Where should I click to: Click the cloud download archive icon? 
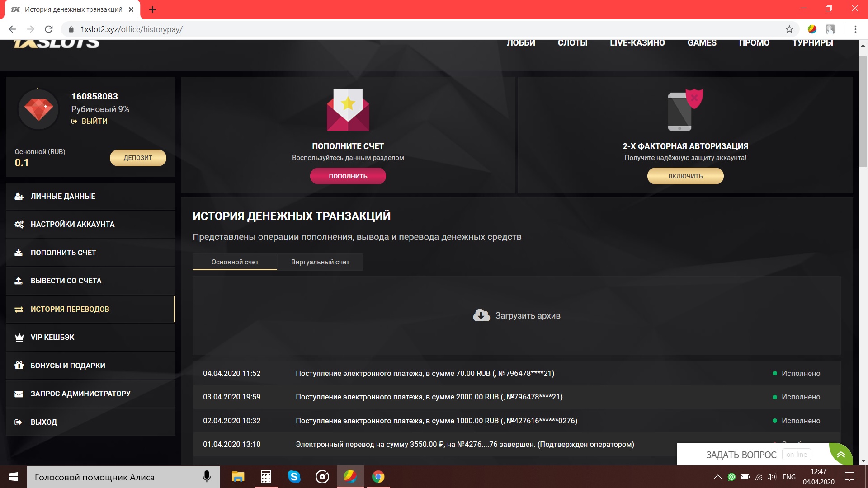(x=481, y=315)
